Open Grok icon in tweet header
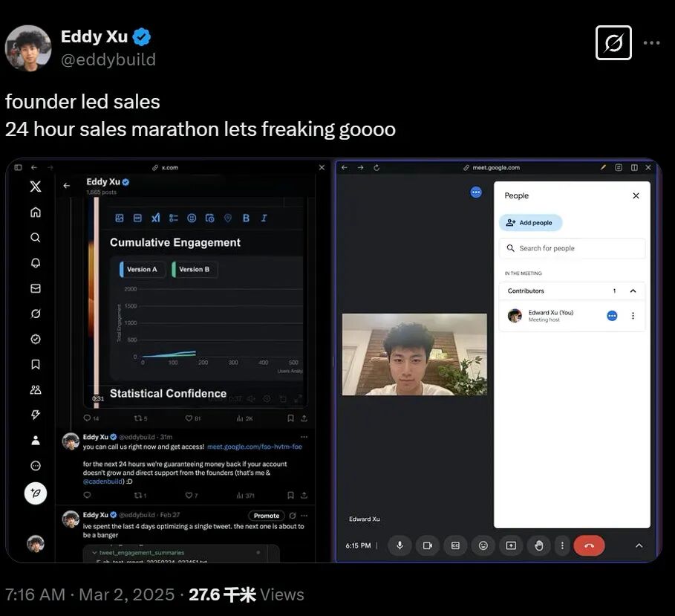Viewport: 675px width, 616px height. [x=613, y=42]
